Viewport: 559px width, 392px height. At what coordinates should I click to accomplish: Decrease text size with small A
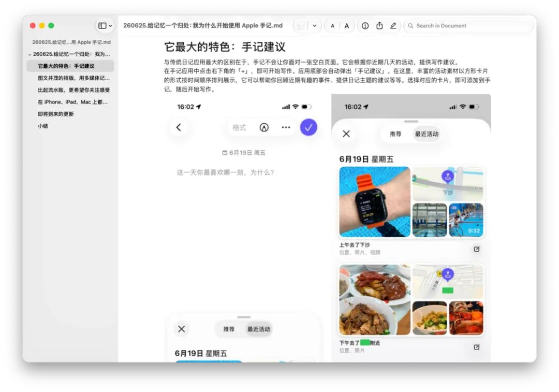pyautogui.click(x=332, y=26)
